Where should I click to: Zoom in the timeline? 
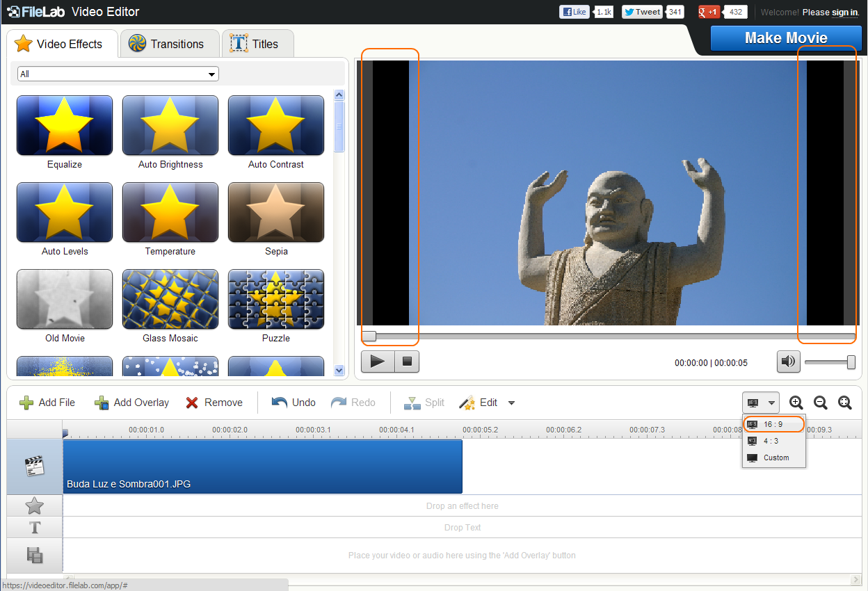coord(796,403)
